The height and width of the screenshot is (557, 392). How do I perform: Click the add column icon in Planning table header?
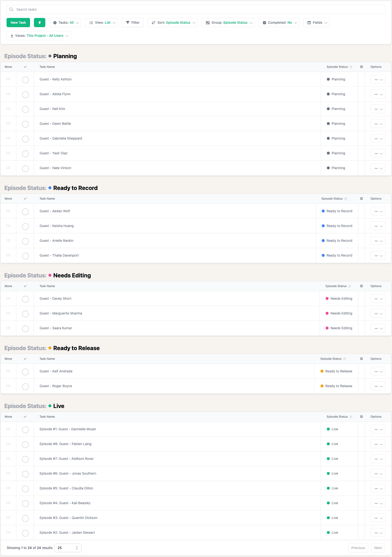(361, 67)
